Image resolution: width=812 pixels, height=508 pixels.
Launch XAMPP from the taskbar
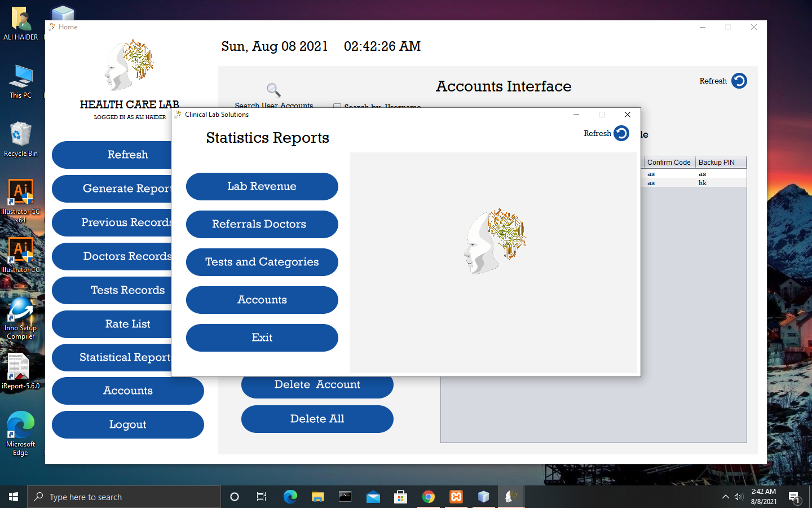[x=456, y=497]
